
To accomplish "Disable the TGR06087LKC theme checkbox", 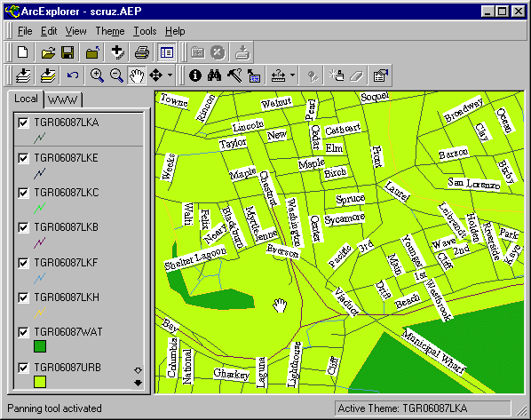I will tap(23, 193).
